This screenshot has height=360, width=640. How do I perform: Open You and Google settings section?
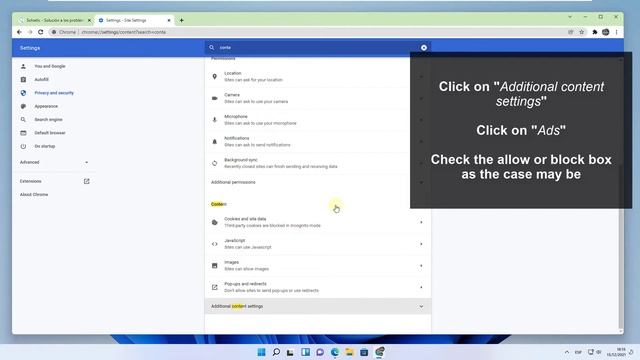[x=50, y=66]
